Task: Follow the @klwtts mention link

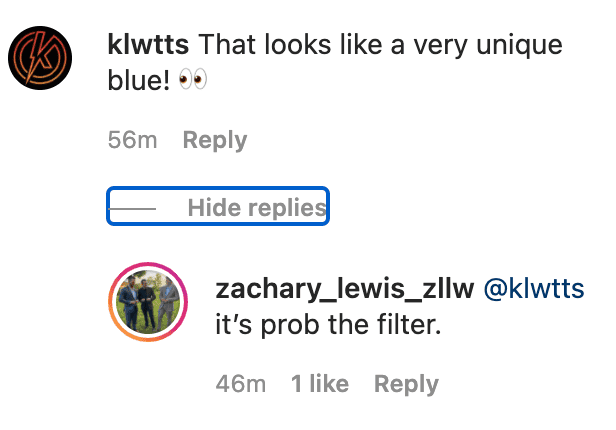Action: tap(534, 289)
